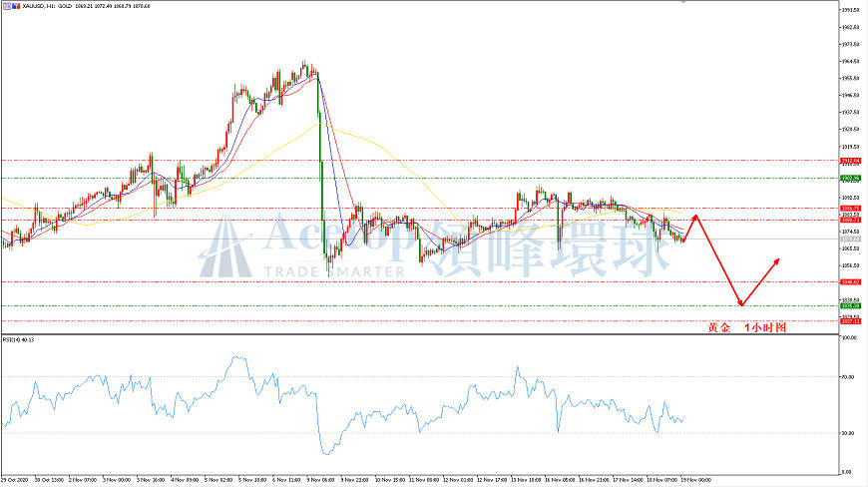The width and height of the screenshot is (868, 487).
Task: Click the 1065.50 price scale label
Action: (851, 249)
